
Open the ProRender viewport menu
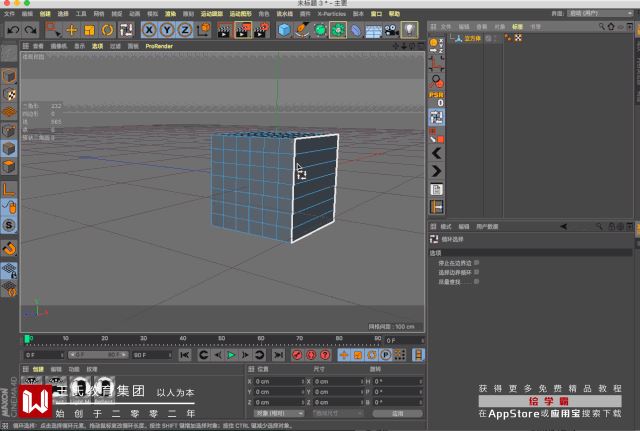click(158, 46)
